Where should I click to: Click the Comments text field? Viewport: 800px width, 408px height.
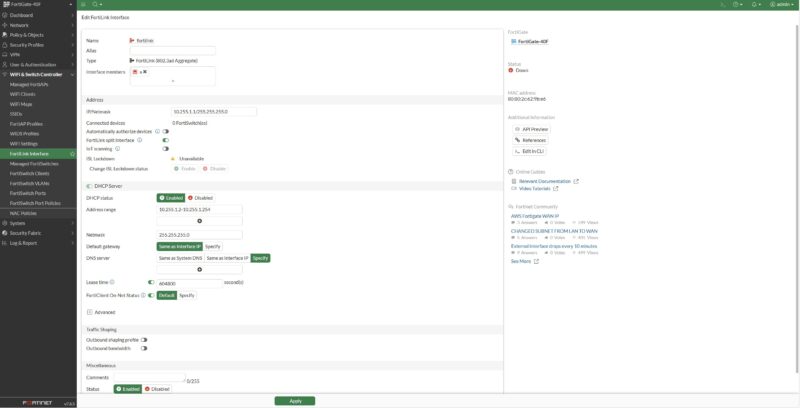pos(149,378)
